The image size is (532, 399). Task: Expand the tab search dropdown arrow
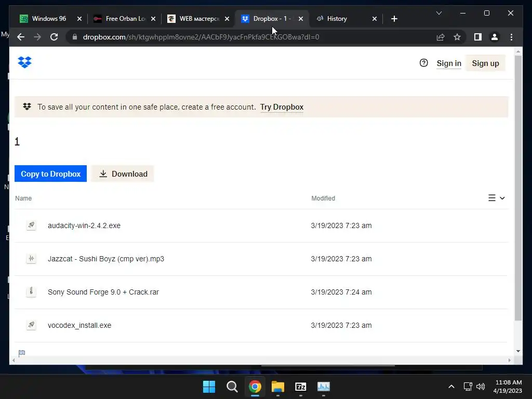(438, 13)
